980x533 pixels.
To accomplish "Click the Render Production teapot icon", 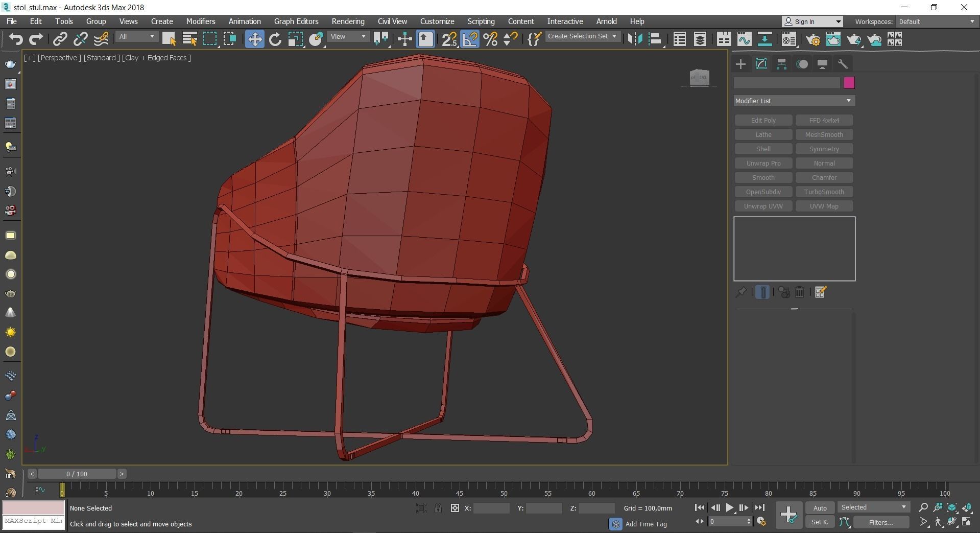I will (x=854, y=39).
